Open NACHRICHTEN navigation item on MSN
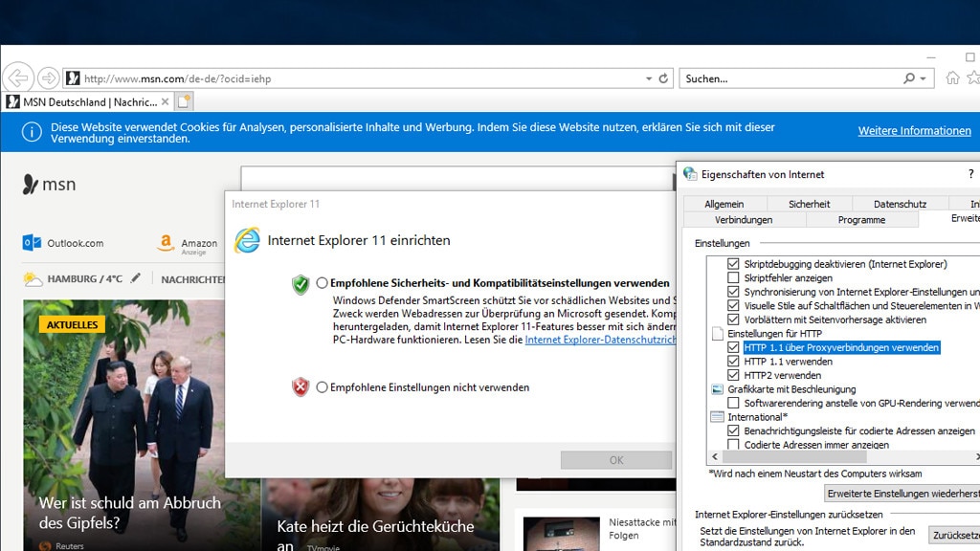 pyautogui.click(x=192, y=279)
